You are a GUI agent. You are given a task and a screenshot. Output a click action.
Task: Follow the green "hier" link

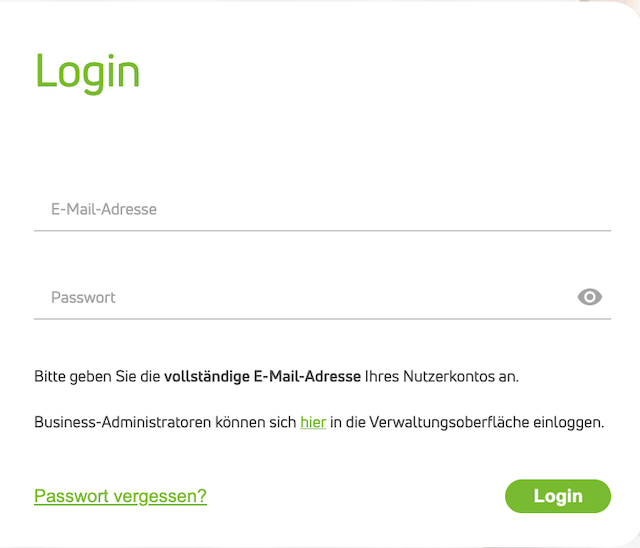tap(313, 422)
